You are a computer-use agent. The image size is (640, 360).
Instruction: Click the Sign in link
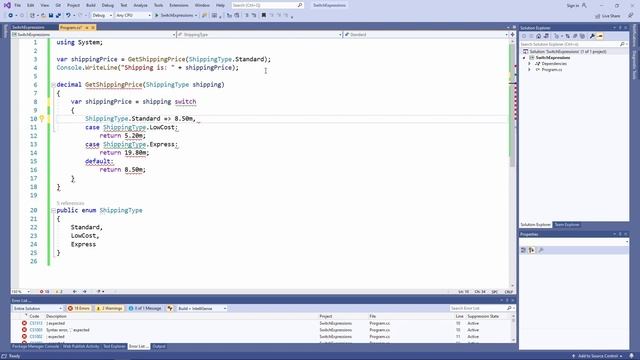coord(572,5)
